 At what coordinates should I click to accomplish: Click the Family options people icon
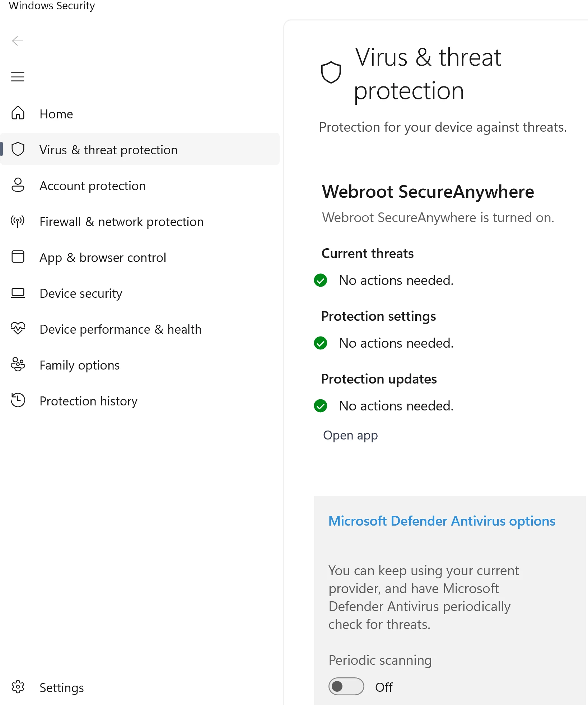pos(18,365)
